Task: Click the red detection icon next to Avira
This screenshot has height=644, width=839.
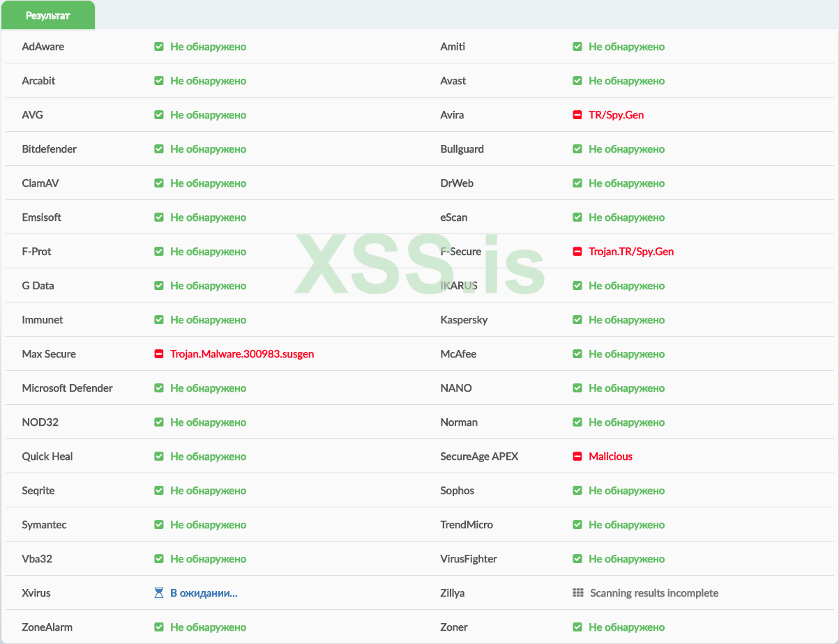Action: pos(577,115)
